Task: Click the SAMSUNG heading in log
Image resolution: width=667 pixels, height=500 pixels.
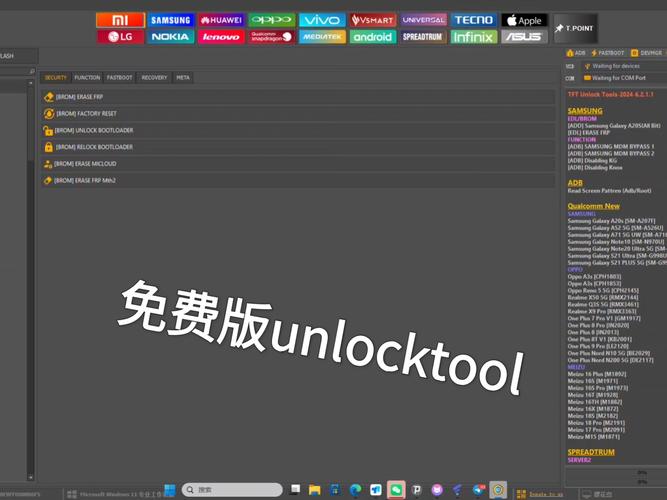Action: [585, 111]
